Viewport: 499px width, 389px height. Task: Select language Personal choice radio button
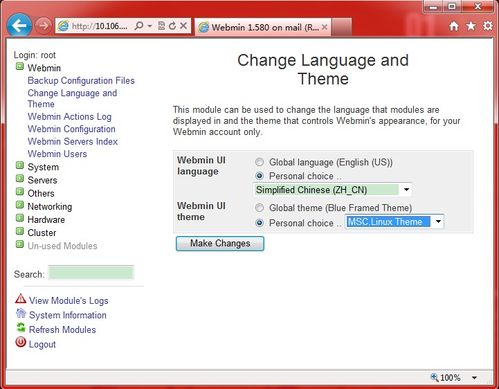pos(259,176)
